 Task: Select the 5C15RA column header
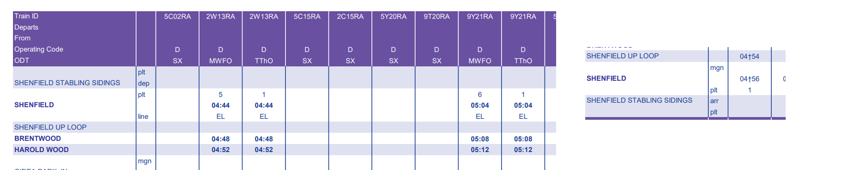point(307,17)
